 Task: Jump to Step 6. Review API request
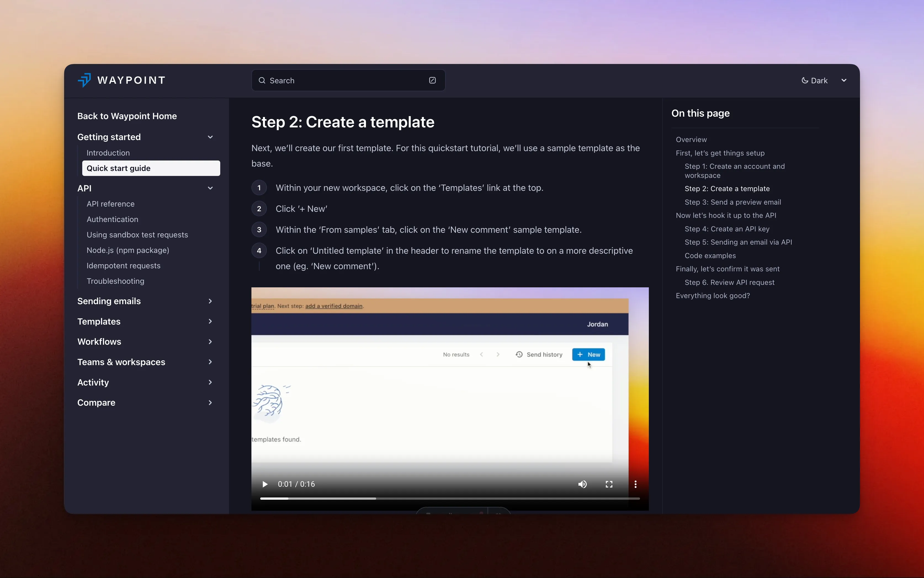click(729, 282)
